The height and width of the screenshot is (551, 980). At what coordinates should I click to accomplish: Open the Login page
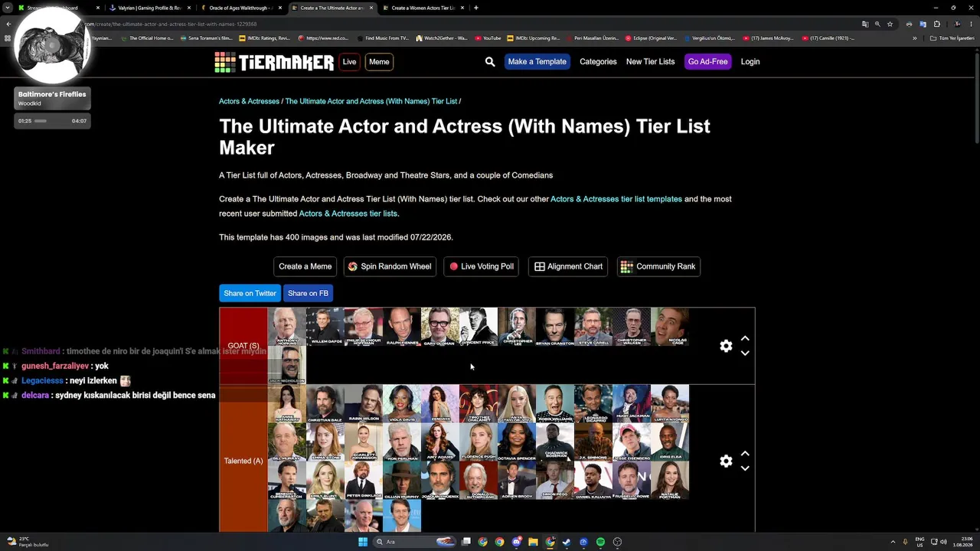(750, 62)
